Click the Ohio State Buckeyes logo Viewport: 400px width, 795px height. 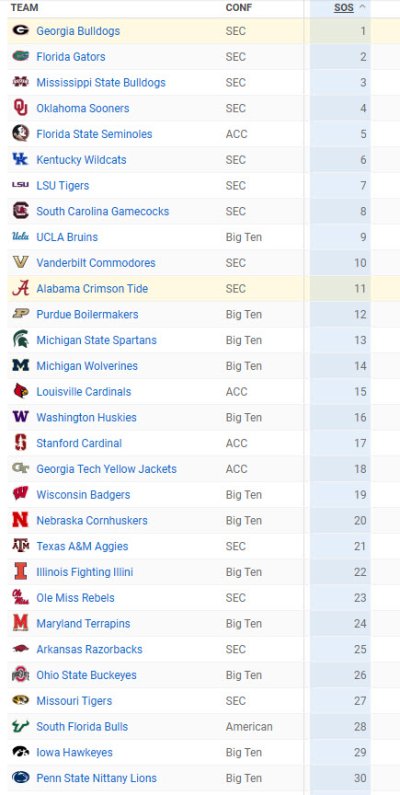(x=21, y=675)
